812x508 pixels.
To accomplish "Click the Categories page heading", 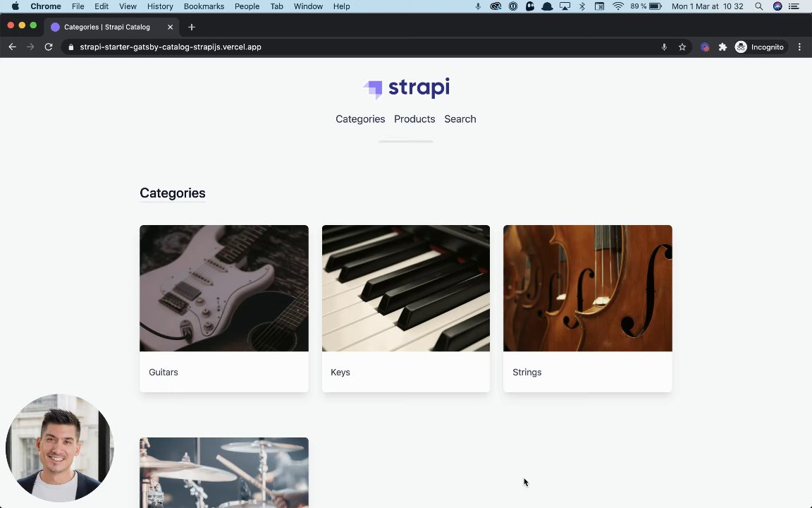I will (173, 193).
